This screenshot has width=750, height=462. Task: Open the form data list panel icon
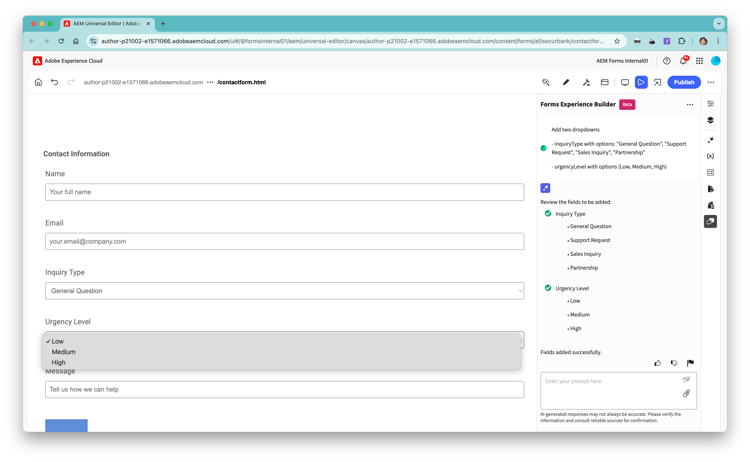coord(710,172)
